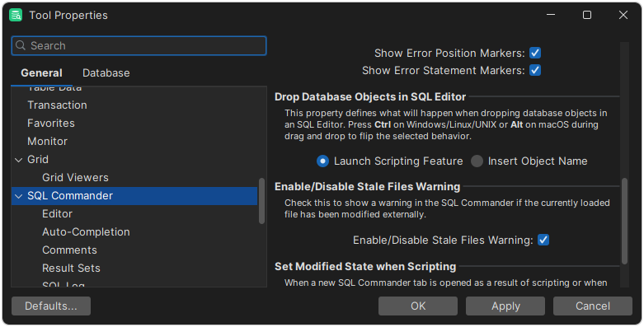Image resolution: width=644 pixels, height=327 pixels.
Task: Select the Grid category
Action: (38, 159)
